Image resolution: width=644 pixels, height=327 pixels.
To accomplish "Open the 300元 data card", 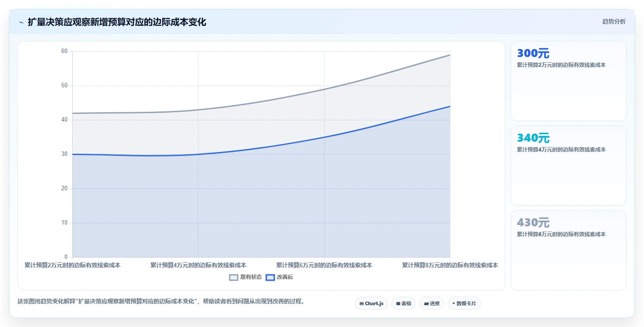I will point(568,81).
